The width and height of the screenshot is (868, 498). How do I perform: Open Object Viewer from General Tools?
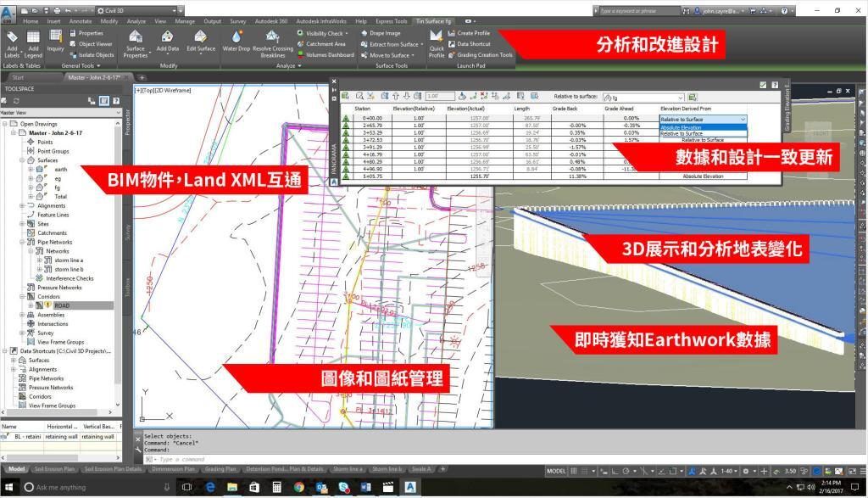pos(92,44)
